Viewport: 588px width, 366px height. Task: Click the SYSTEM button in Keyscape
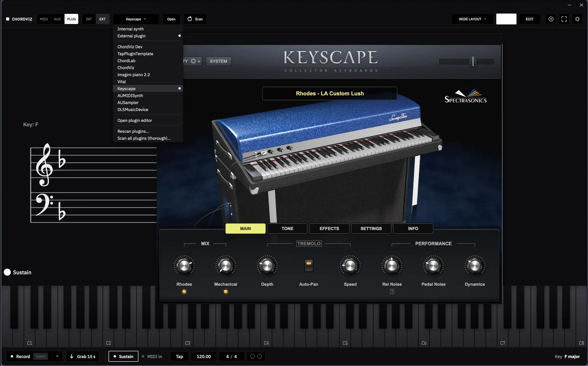point(218,61)
